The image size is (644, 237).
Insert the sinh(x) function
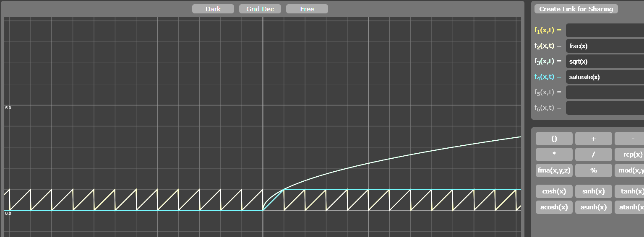(x=593, y=191)
